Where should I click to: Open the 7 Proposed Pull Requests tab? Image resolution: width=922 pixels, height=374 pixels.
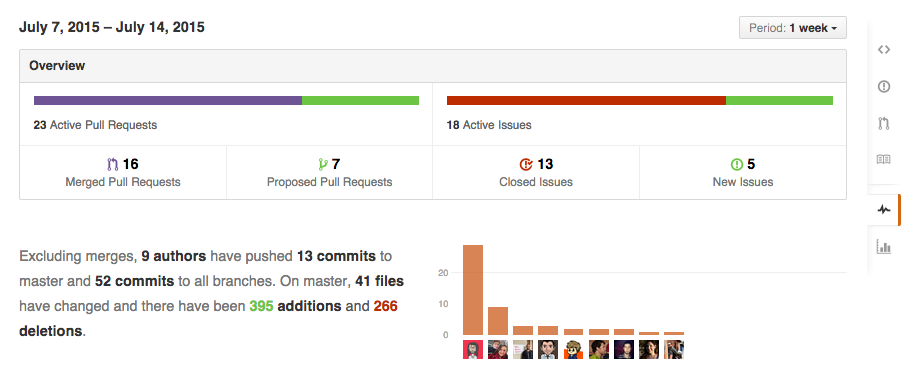(329, 173)
